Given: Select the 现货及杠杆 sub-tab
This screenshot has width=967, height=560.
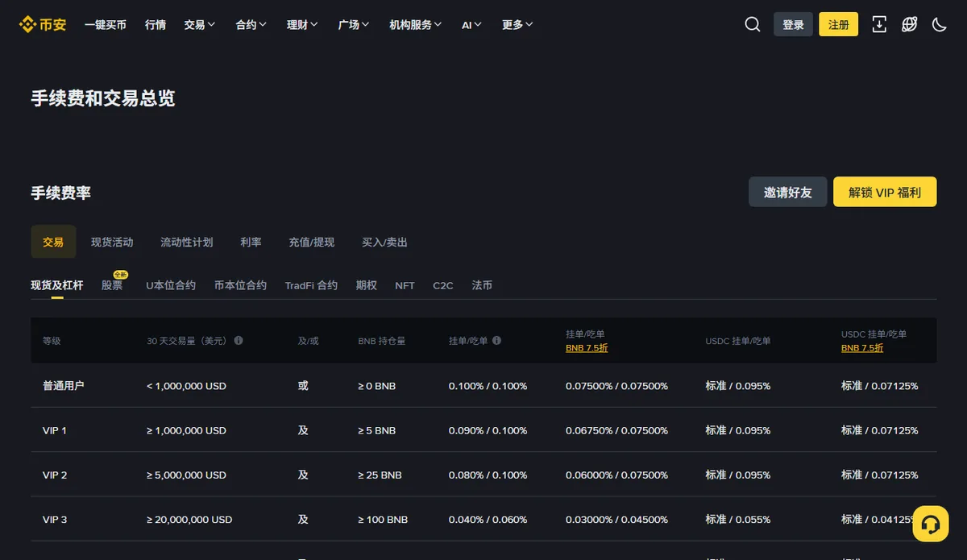Looking at the screenshot, I should tap(56, 285).
